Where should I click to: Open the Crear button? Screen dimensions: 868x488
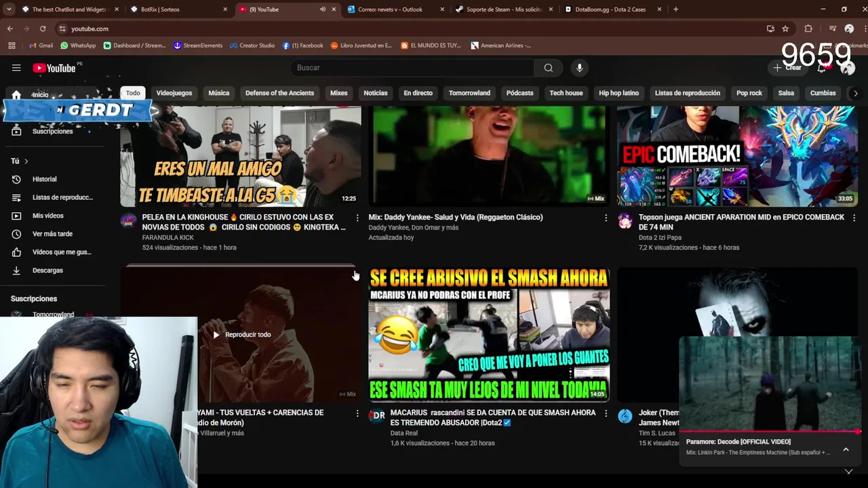(787, 68)
